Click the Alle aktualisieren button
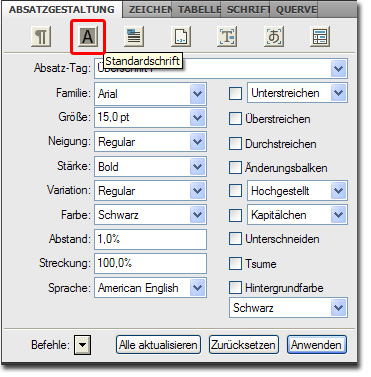 coord(158,345)
